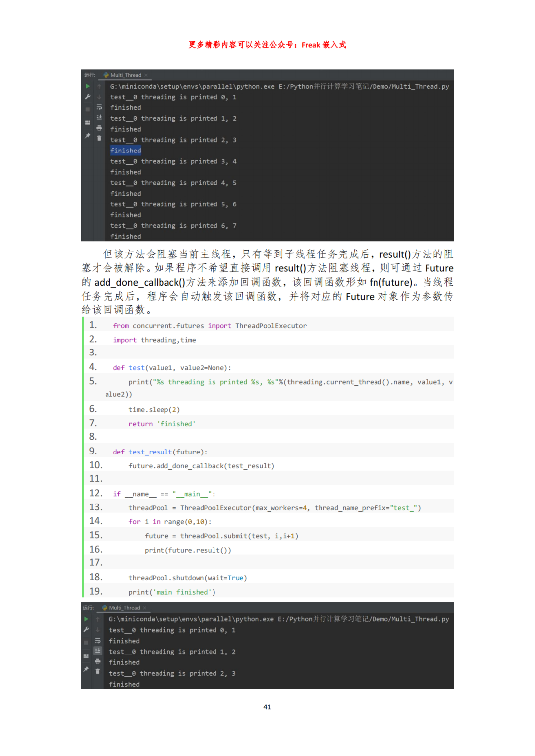The width and height of the screenshot is (535, 756).
Task: Click the Print icon in top console
Action: point(99,128)
